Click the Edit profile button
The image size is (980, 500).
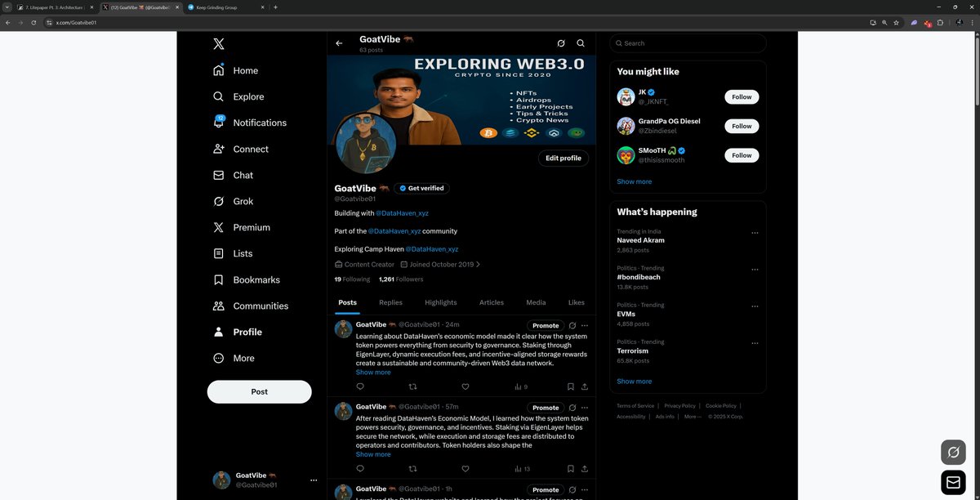(x=563, y=158)
